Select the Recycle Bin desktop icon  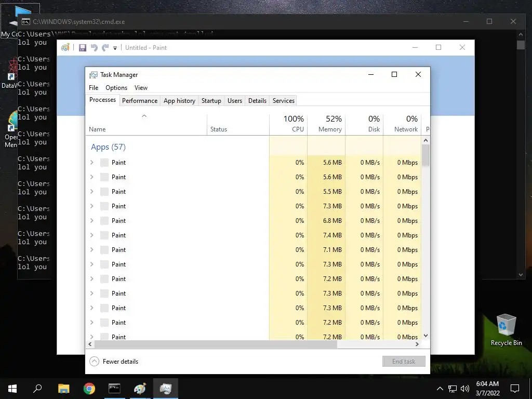(506, 330)
